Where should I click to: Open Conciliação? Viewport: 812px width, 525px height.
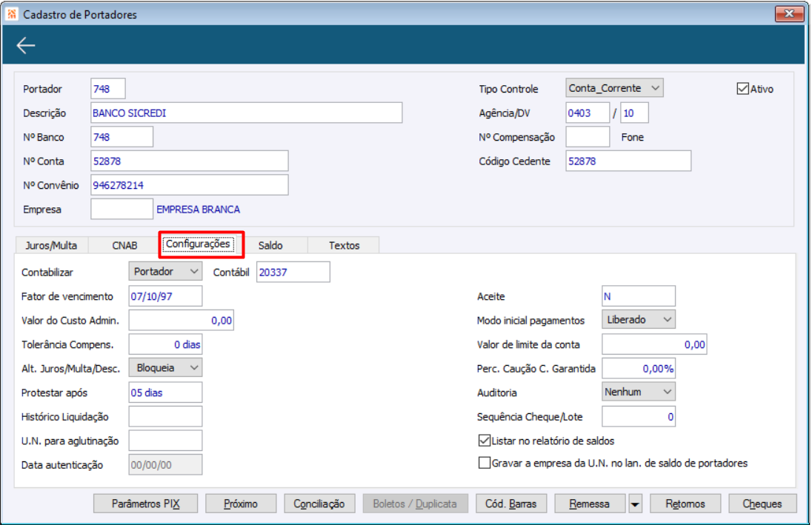(x=319, y=504)
